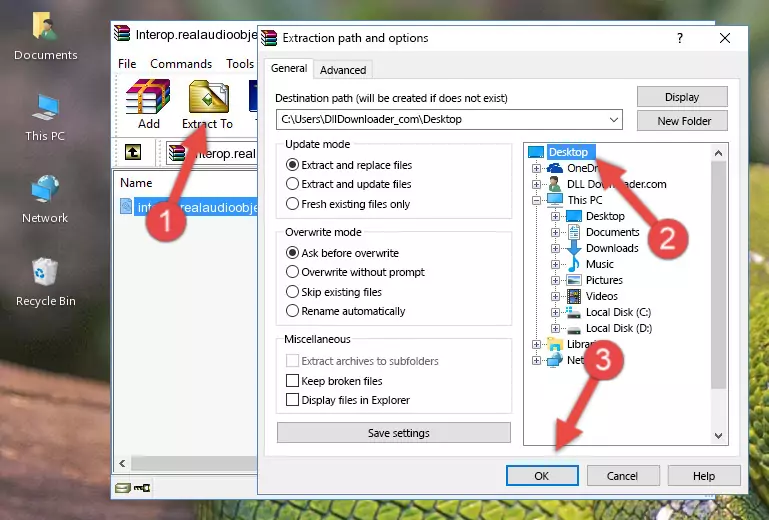The height and width of the screenshot is (520, 769).
Task: Click the Music note icon in tree
Action: click(574, 264)
